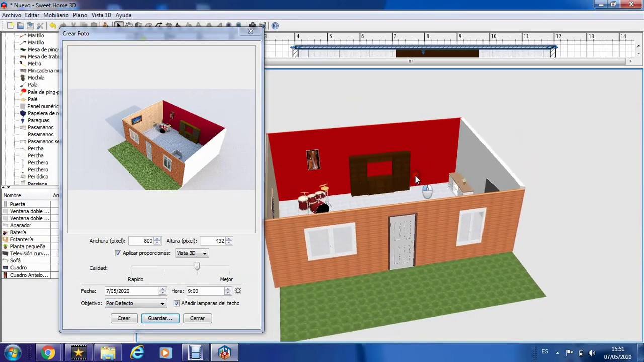
Task: Select Metro in the furniture catalog
Action: [34, 64]
